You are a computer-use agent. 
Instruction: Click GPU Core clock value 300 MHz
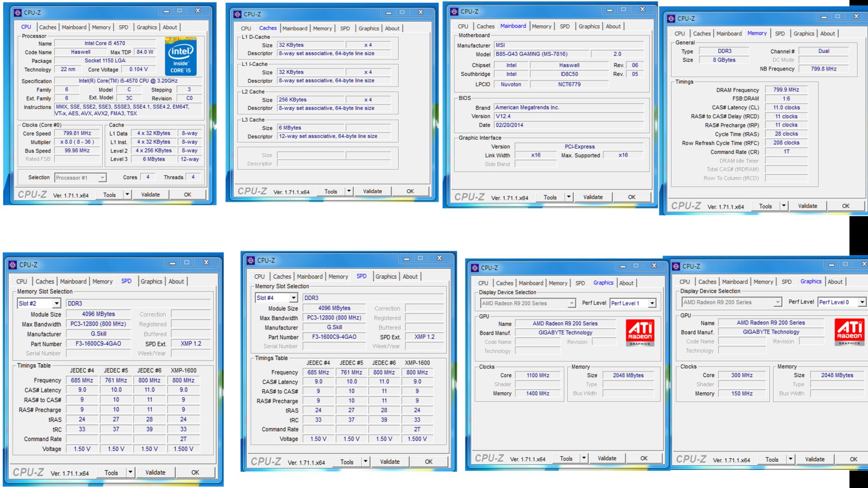coord(742,375)
